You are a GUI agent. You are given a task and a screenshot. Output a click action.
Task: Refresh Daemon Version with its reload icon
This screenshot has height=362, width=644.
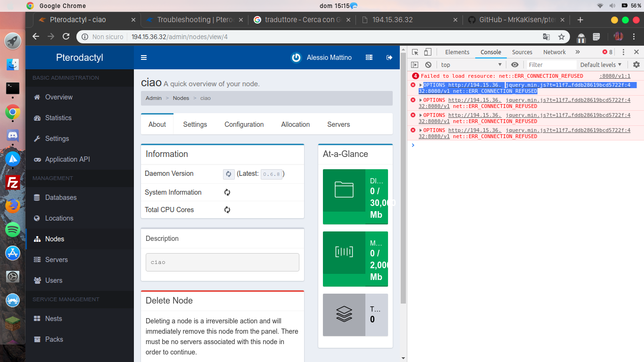coord(229,174)
